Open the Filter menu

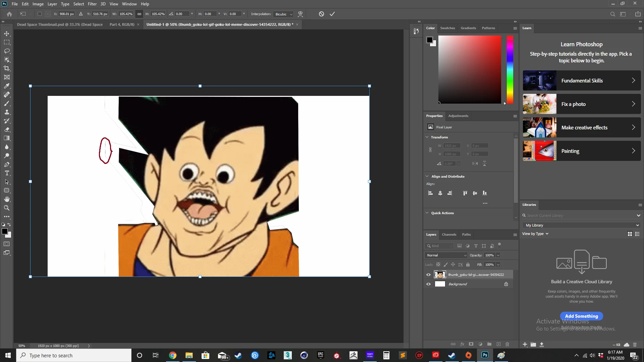pyautogui.click(x=92, y=4)
